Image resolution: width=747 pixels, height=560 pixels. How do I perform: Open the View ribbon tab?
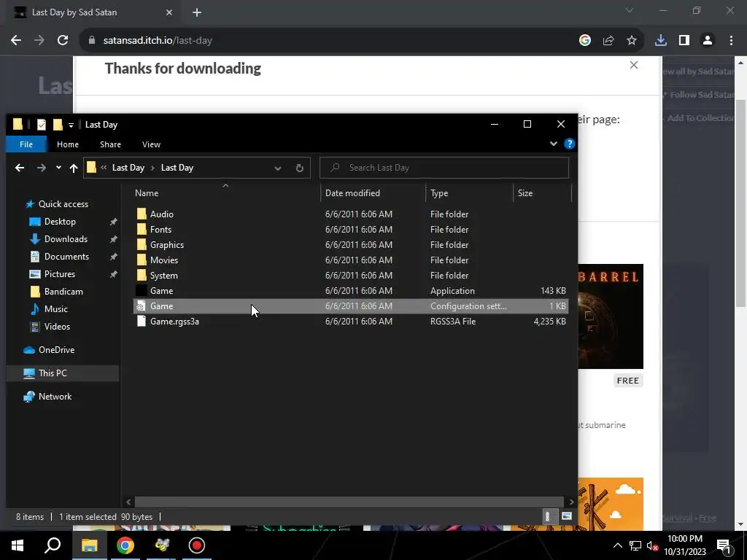(151, 144)
